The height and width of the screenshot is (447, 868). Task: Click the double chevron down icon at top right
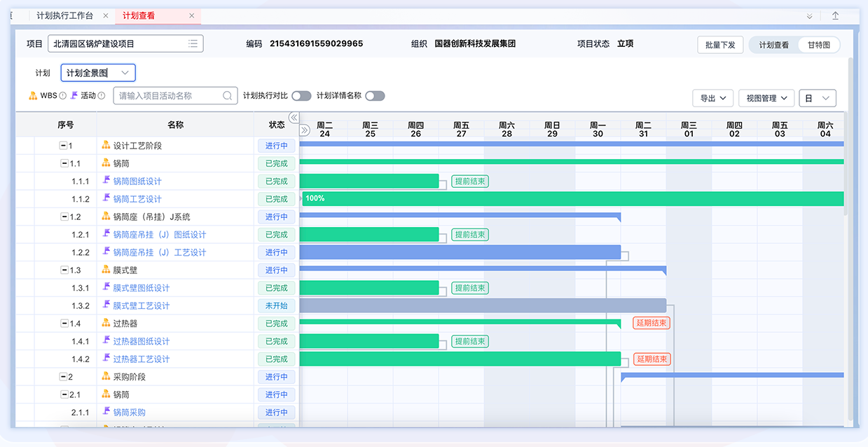809,15
